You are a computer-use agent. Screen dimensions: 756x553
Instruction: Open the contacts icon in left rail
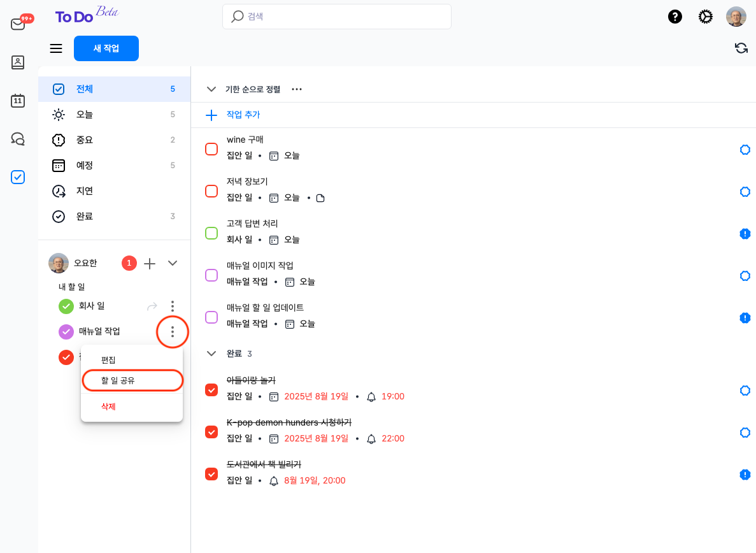click(18, 62)
